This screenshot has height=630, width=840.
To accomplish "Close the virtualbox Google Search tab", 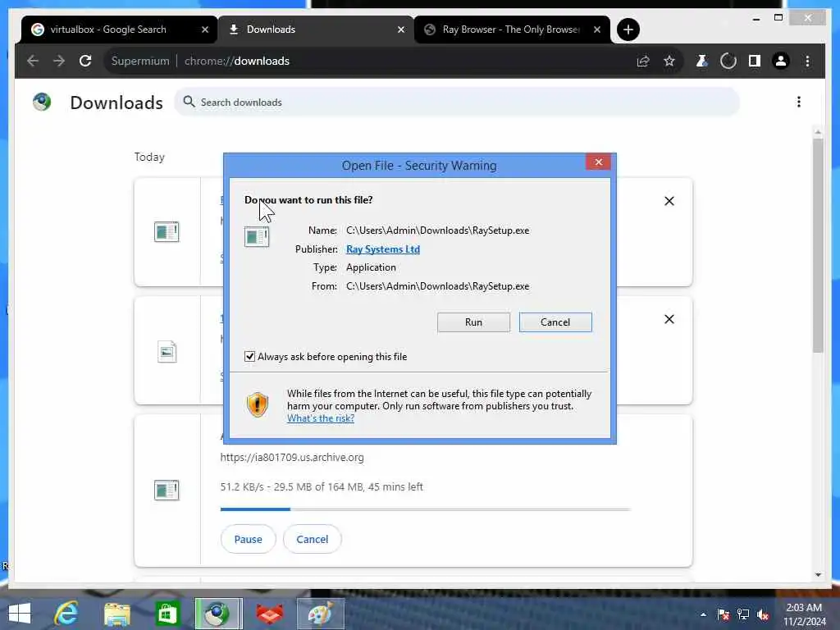I will [x=205, y=30].
